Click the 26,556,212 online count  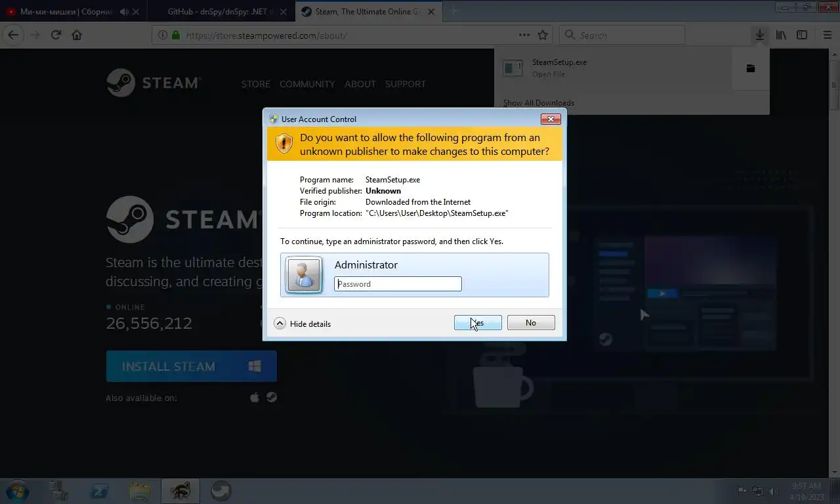149,323
